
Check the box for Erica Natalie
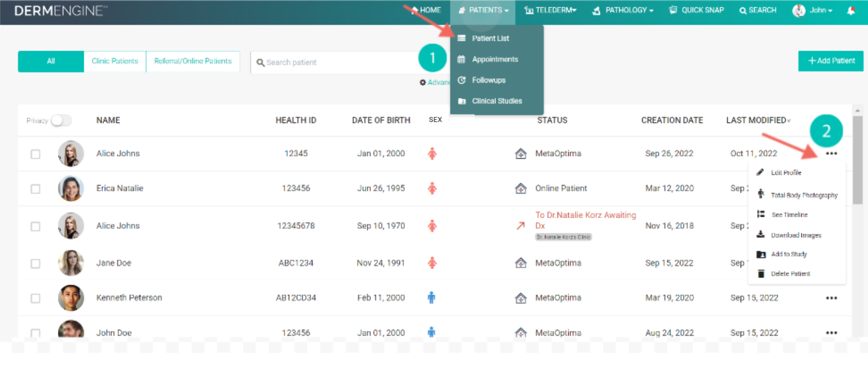[x=35, y=189]
